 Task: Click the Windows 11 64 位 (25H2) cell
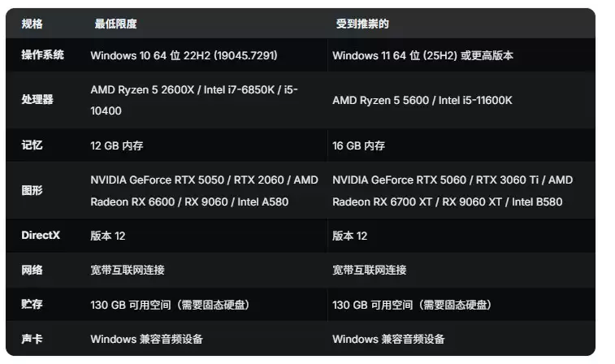tap(422, 55)
